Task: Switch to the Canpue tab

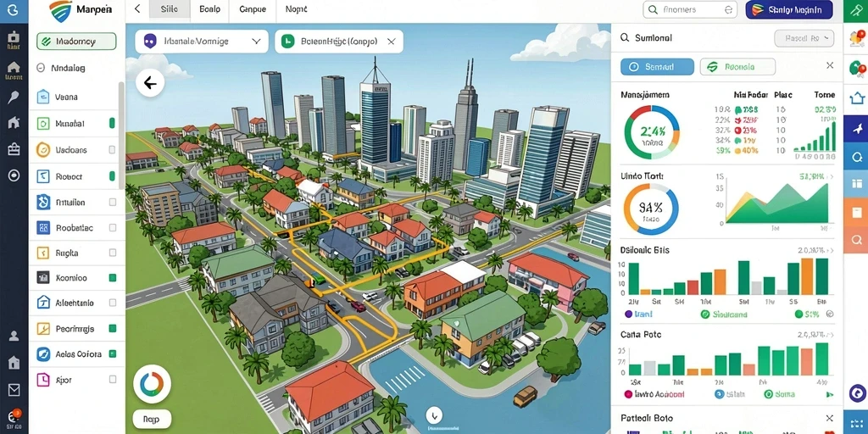Action: [253, 8]
